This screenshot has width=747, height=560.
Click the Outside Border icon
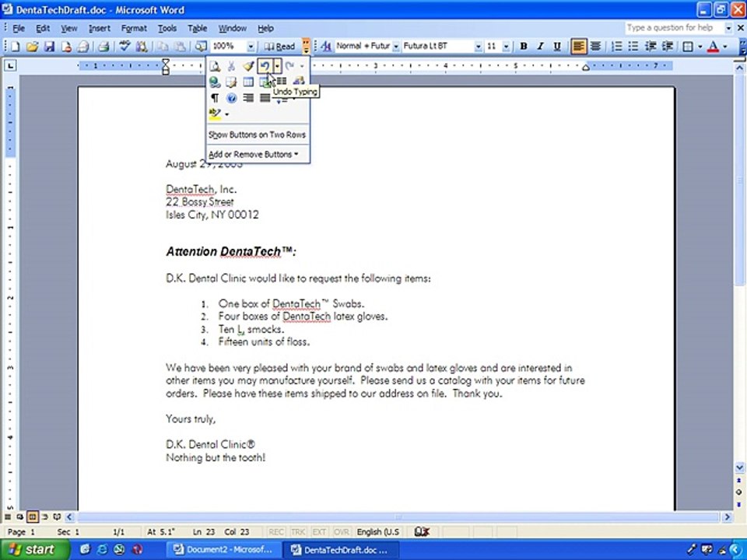click(688, 46)
